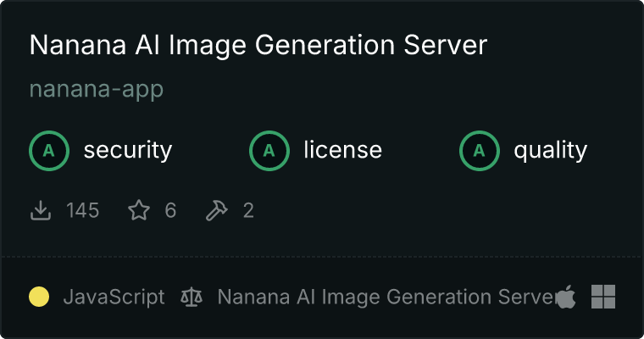This screenshot has width=644, height=339.
Task: Open the Nanana AI Image Generation Server title
Action: click(258, 46)
